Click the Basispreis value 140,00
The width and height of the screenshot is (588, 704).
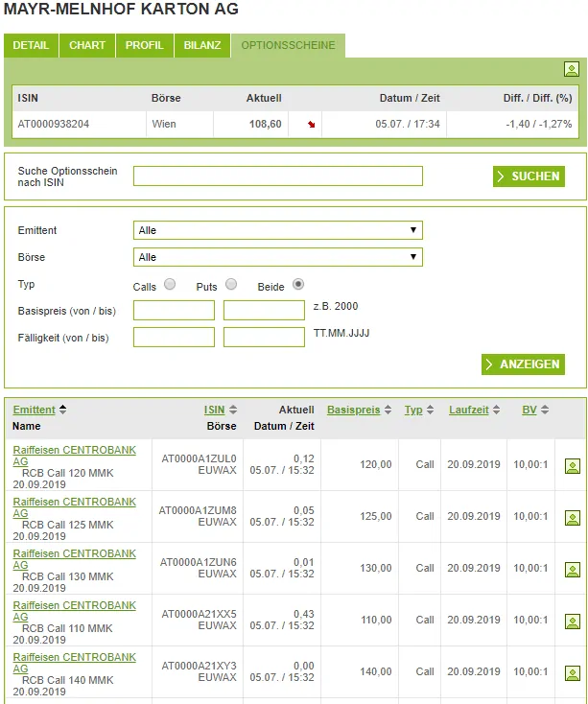click(375, 671)
